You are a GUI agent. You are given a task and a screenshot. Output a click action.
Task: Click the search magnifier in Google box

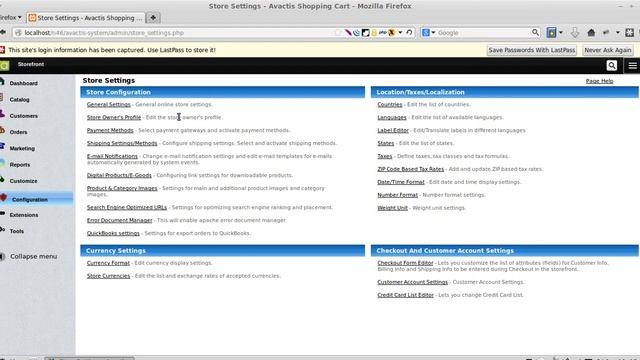tap(535, 32)
